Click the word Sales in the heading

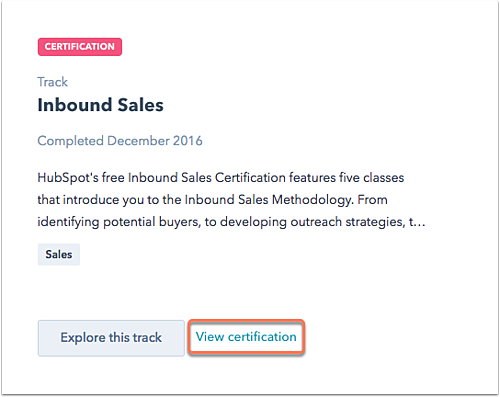coord(140,105)
